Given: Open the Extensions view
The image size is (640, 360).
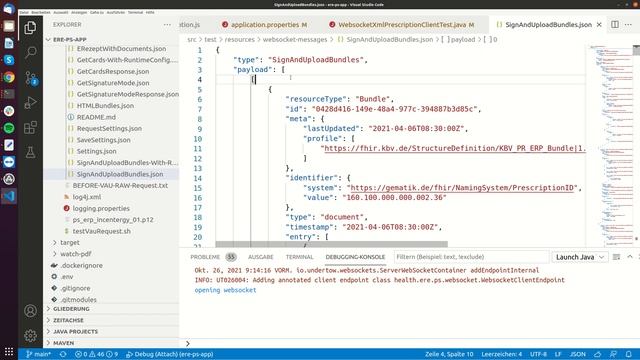Looking at the screenshot, I should [30, 127].
